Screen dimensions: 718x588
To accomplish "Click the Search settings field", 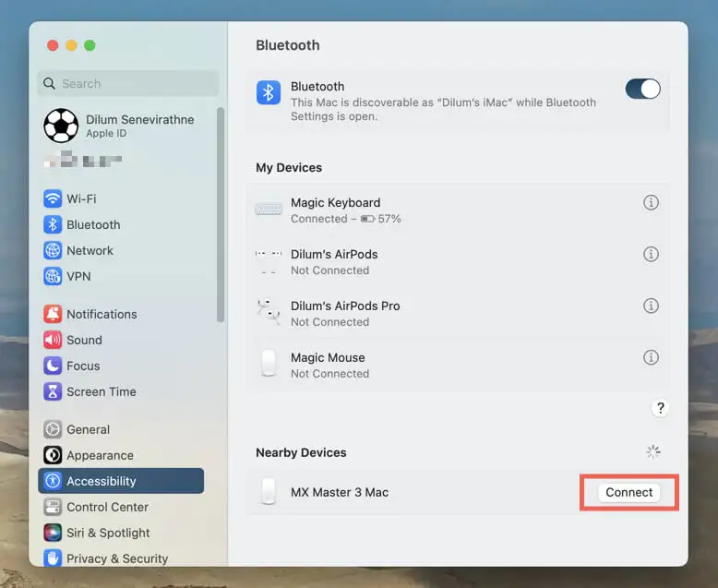I will (x=128, y=83).
